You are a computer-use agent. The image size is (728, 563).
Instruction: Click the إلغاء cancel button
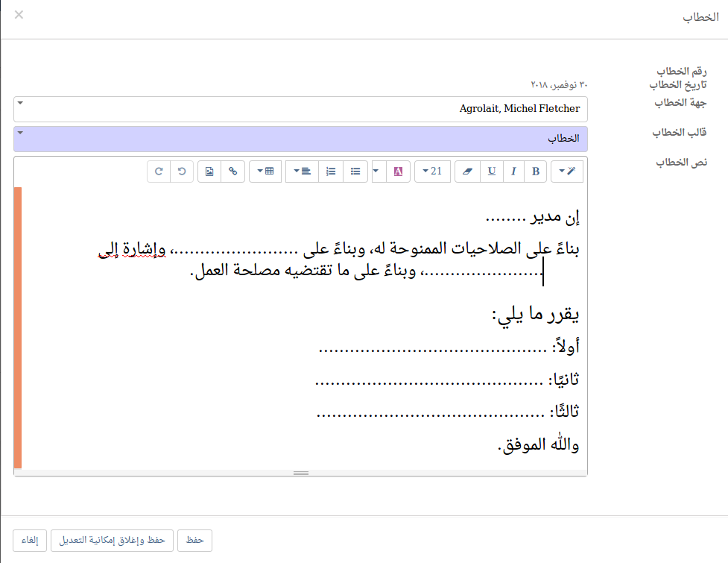(x=31, y=540)
